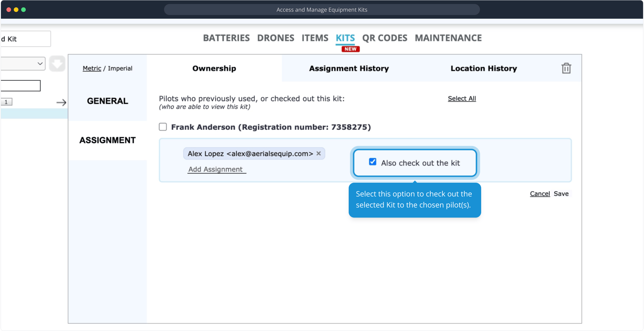This screenshot has height=331, width=644.
Task: Switch units to Metric
Action: pyautogui.click(x=92, y=68)
